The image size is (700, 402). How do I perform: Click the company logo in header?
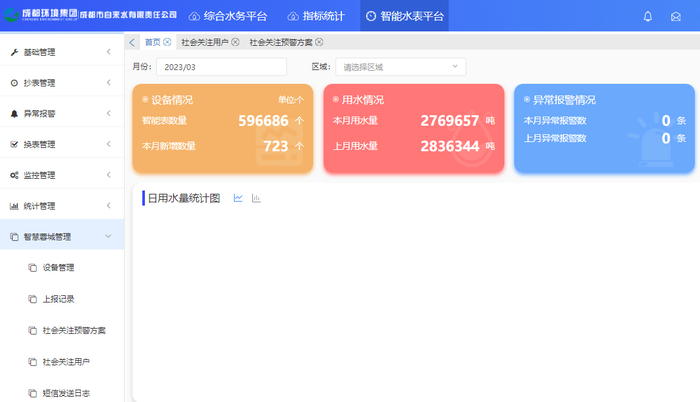click(x=91, y=15)
